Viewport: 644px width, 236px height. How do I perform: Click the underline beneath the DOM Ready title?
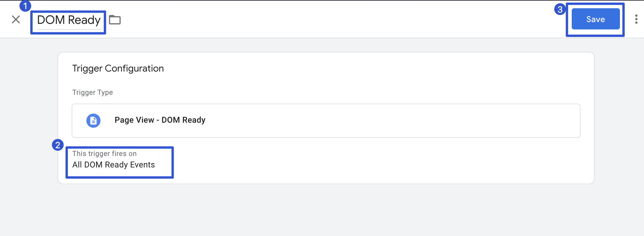(x=69, y=29)
